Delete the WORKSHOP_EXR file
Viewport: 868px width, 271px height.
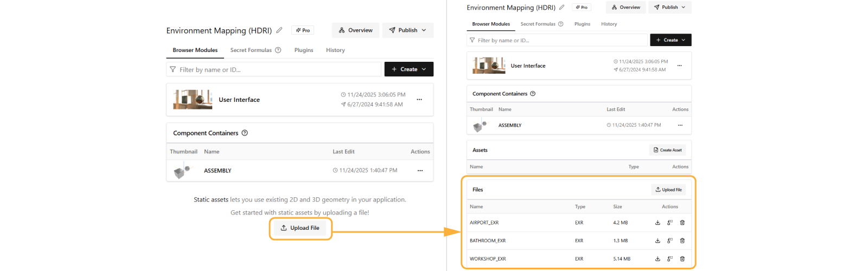[x=682, y=259]
